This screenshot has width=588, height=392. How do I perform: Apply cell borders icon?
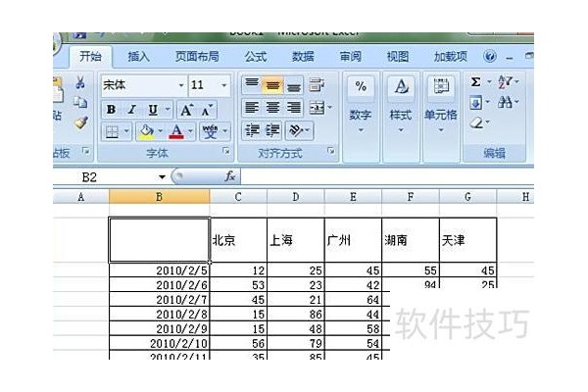pos(112,131)
